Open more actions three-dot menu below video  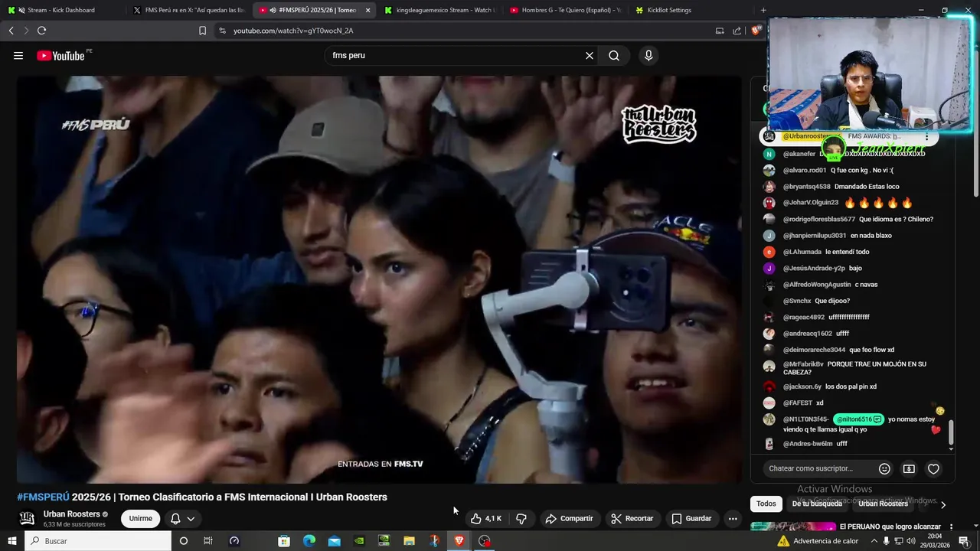tap(733, 519)
